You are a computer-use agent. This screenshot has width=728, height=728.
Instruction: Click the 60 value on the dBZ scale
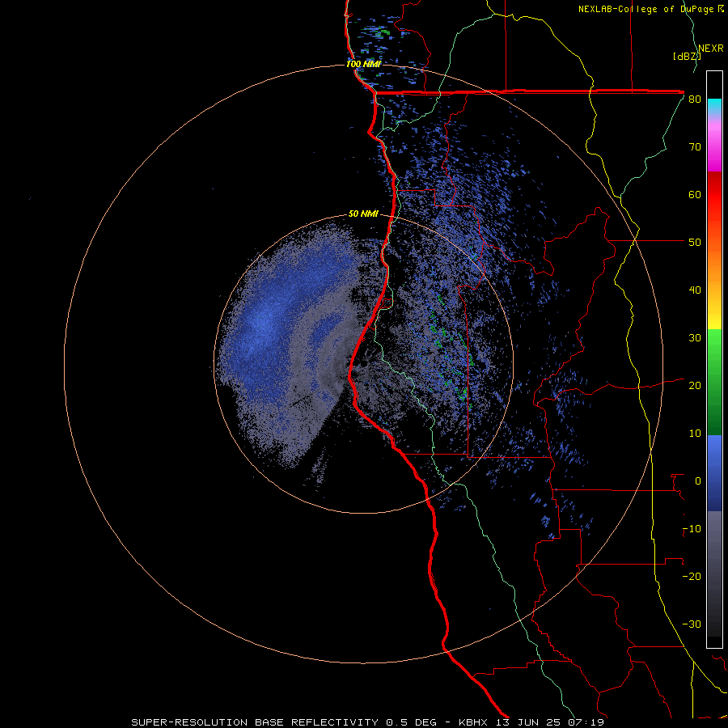pyautogui.click(x=695, y=194)
